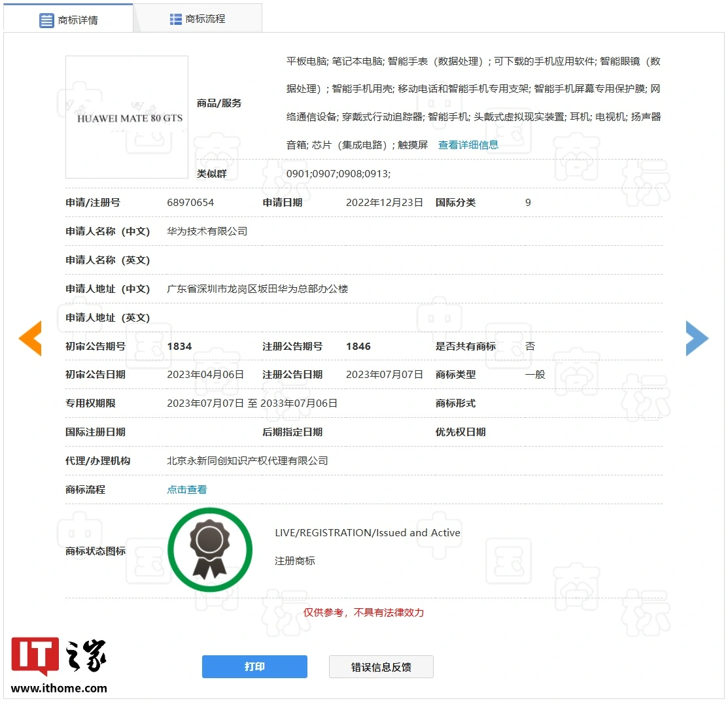Click the orange left navigation arrow
This screenshot has height=703, width=728.
click(x=30, y=339)
